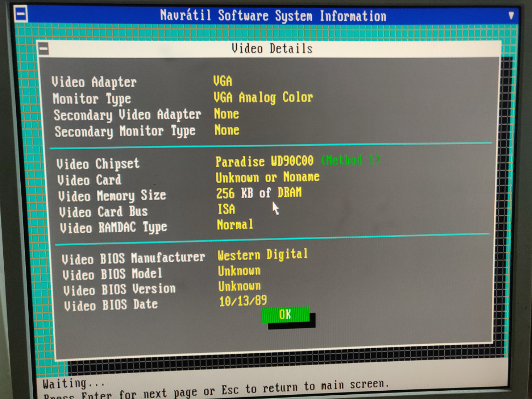Screen dimensions: 532x399
Task: Click the OK button
Action: click(286, 315)
